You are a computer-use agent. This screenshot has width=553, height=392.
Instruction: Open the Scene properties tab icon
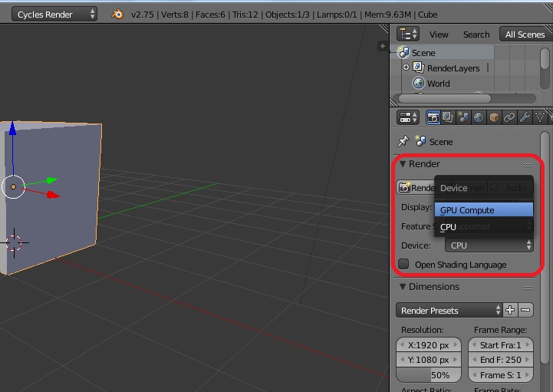[x=464, y=118]
